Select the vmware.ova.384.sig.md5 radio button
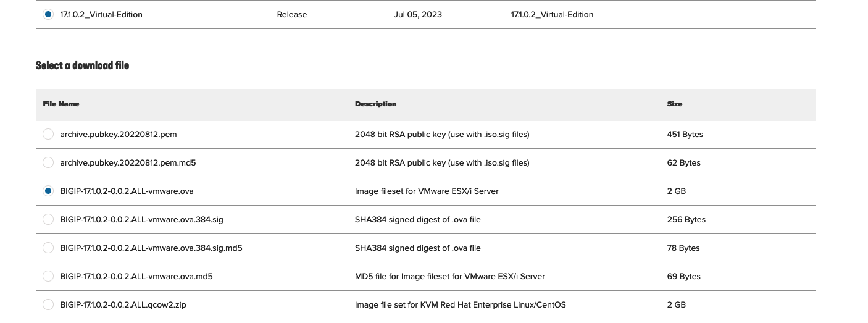868x323 pixels. click(x=48, y=248)
